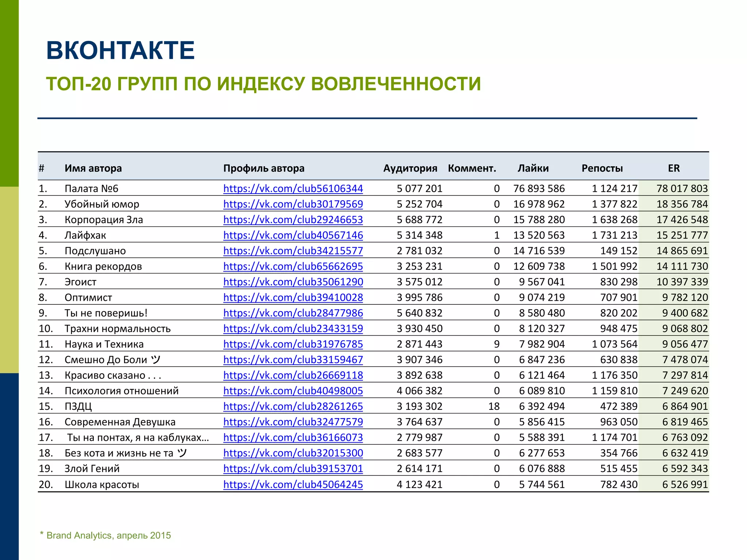Click the name cell Палата №6

91,188
